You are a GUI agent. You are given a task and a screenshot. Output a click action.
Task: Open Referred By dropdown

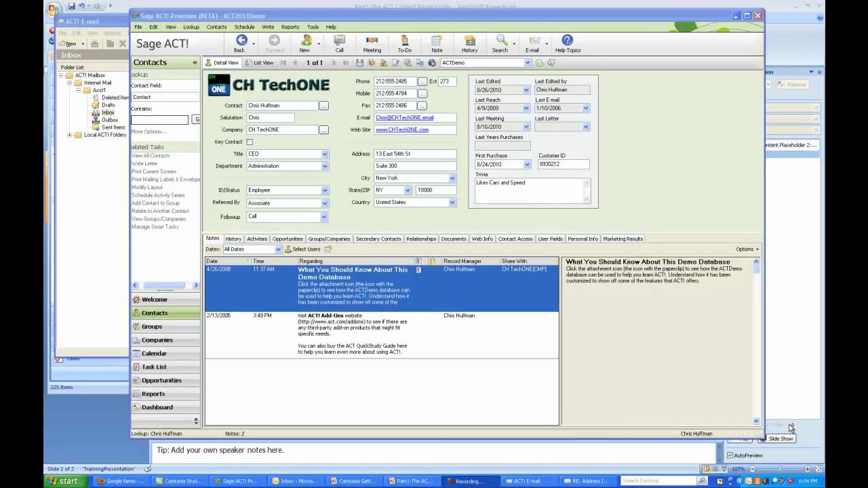click(x=324, y=203)
